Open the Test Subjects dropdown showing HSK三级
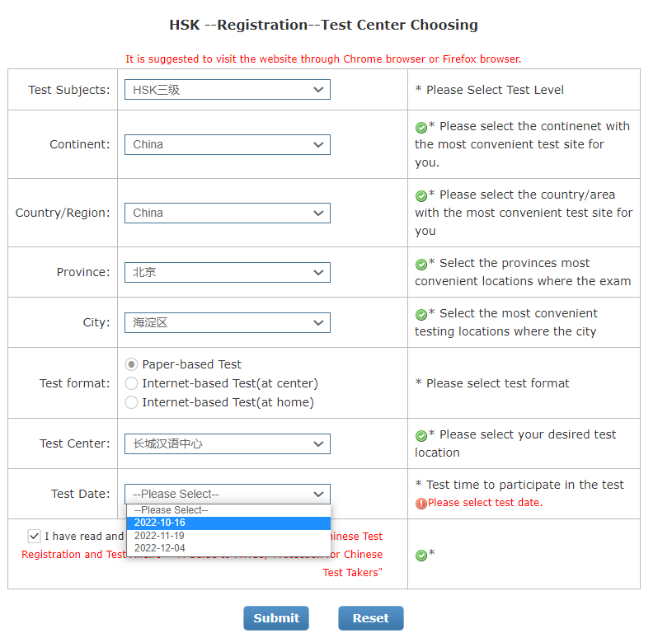672x638 pixels. point(227,90)
